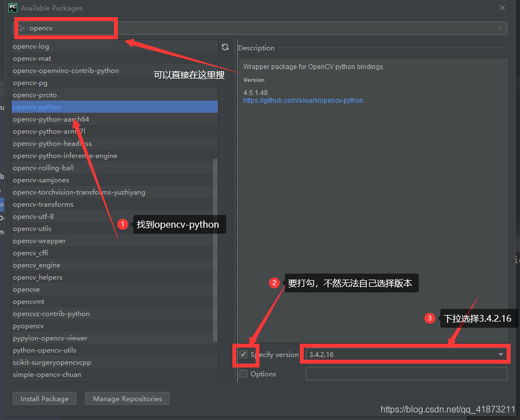520x420 pixels.
Task: Select scikit-surgeryopencvcpp package
Action: click(x=115, y=363)
